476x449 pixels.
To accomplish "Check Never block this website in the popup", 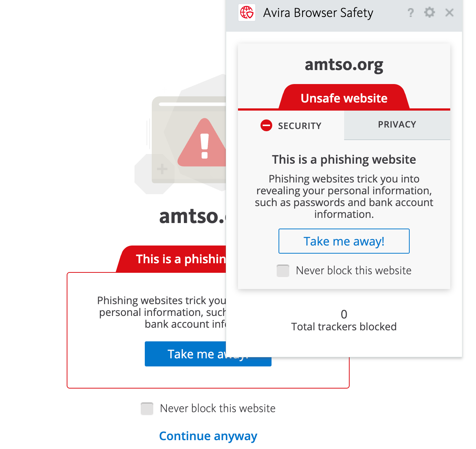I will pyautogui.click(x=283, y=271).
